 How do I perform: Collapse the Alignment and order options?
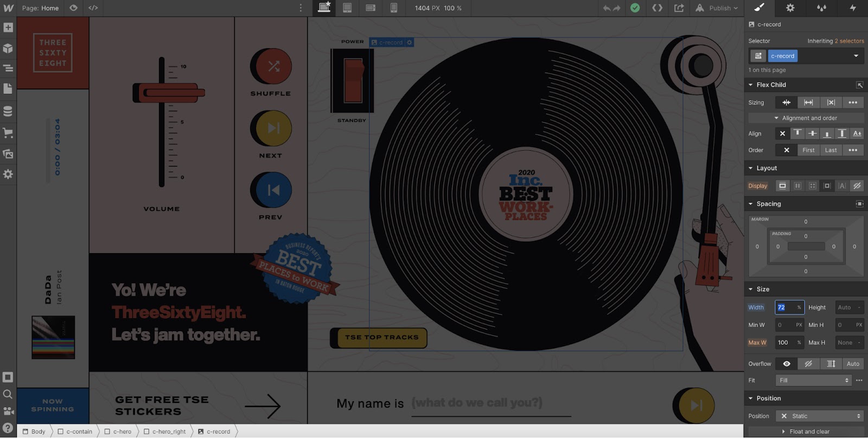click(806, 118)
